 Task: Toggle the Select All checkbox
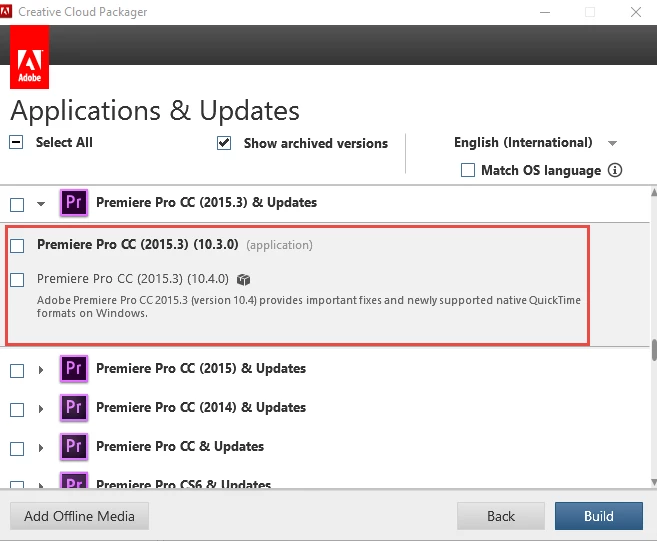tap(16, 142)
